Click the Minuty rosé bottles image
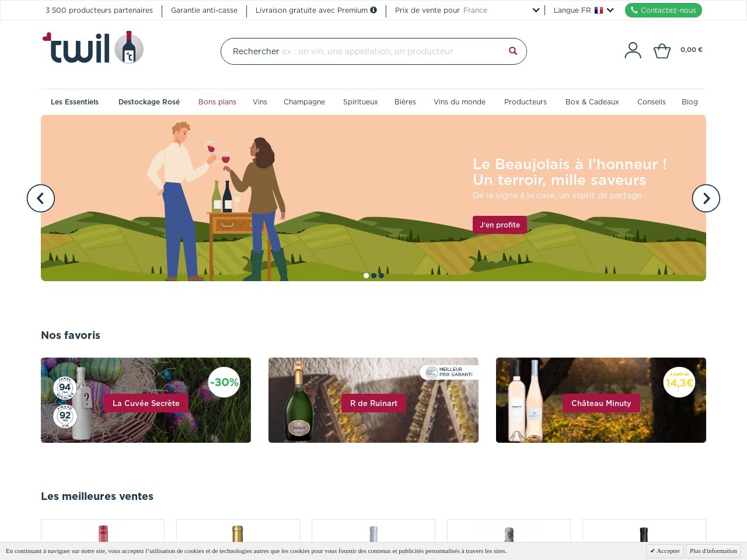747x560 pixels. 525,400
